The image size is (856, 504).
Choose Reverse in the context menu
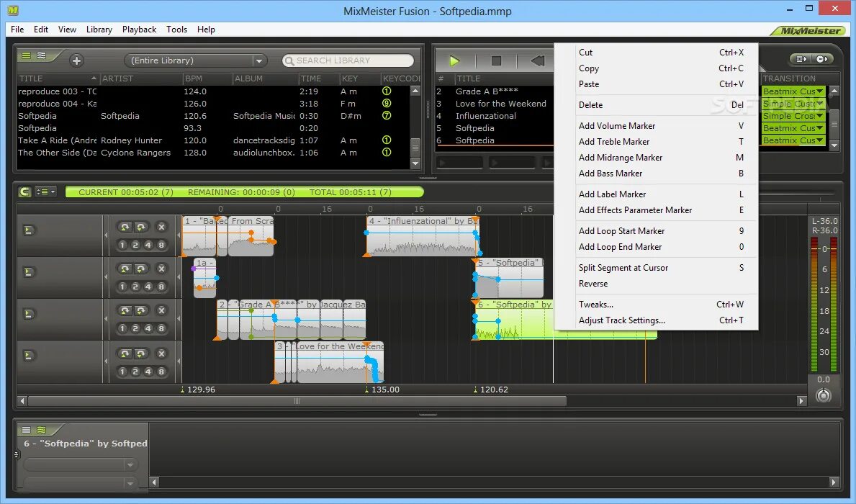(x=656, y=284)
